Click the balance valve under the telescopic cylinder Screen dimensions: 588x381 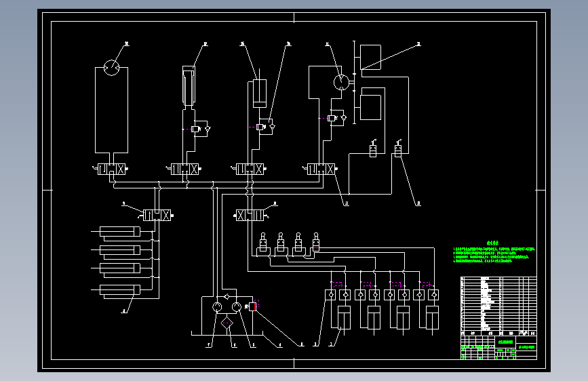195,129
